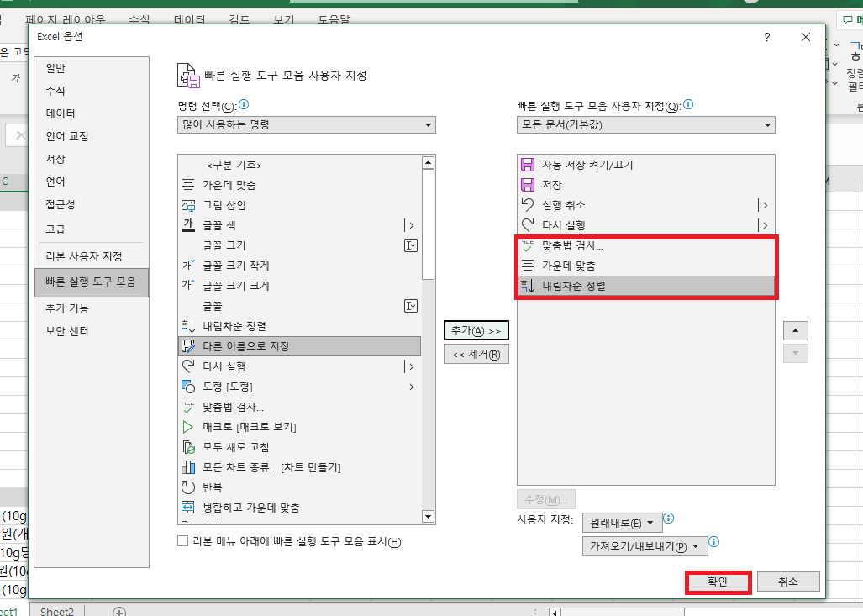The height and width of the screenshot is (616, 863).
Task: Select 추가 기능 category in sidebar
Action: 67,308
